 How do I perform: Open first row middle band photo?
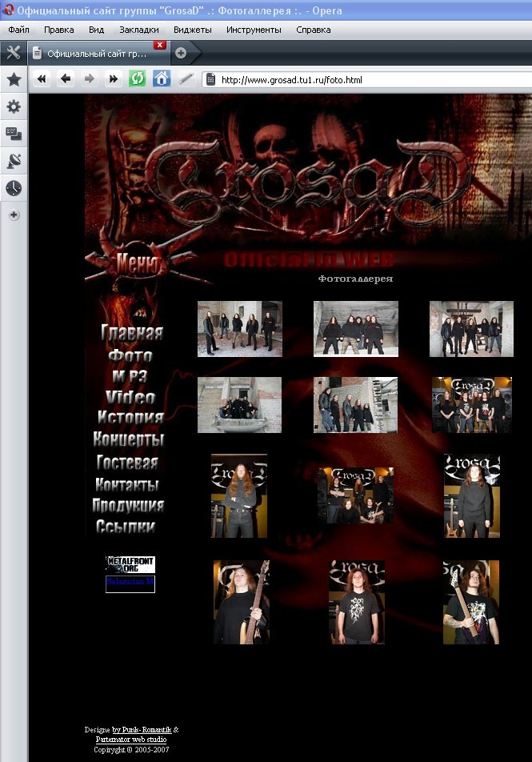pyautogui.click(x=356, y=329)
